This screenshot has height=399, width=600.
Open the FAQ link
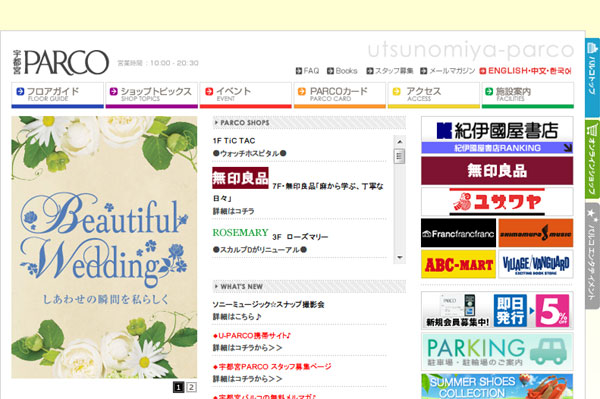click(307, 71)
